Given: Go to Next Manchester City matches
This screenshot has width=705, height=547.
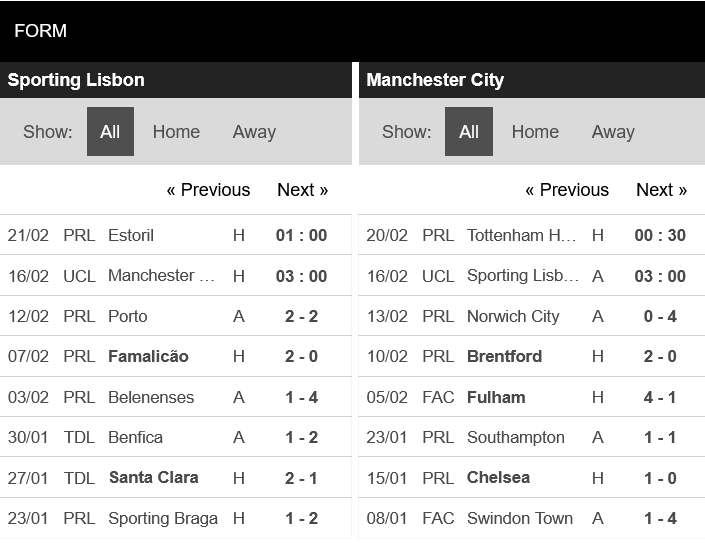Looking at the screenshot, I should point(661,190).
